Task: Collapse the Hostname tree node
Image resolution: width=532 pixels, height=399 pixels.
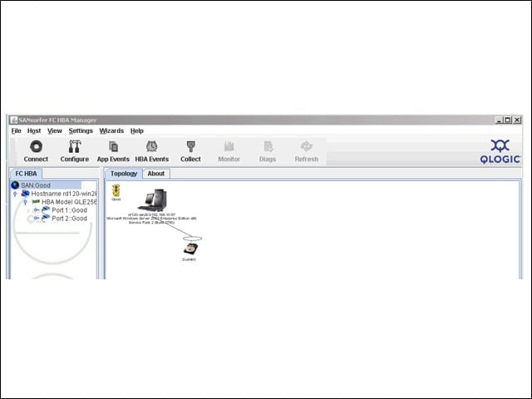Action: click(x=15, y=194)
